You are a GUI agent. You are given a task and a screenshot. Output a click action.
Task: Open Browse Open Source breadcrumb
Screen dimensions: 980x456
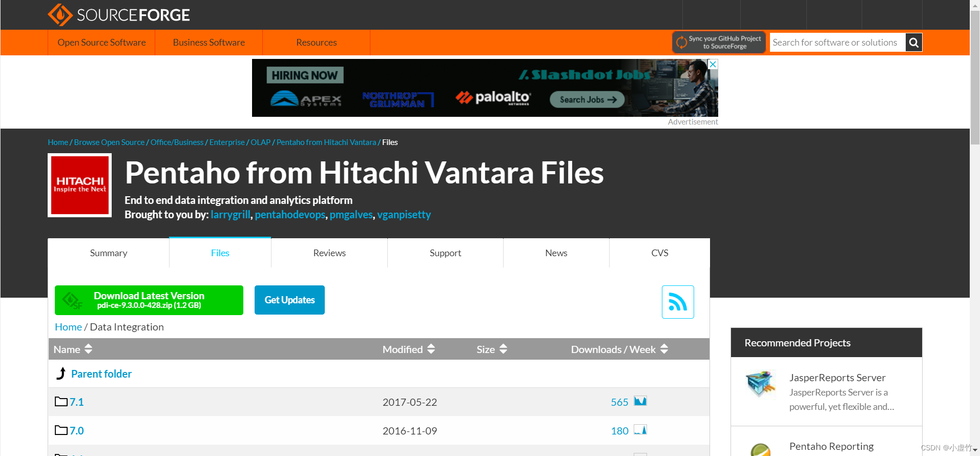109,142
